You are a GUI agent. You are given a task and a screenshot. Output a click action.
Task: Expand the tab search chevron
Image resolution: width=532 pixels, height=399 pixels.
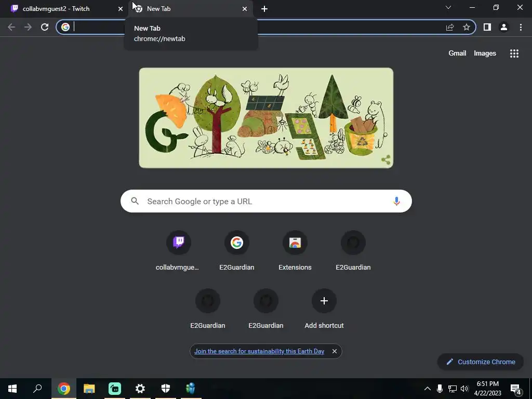(448, 7)
